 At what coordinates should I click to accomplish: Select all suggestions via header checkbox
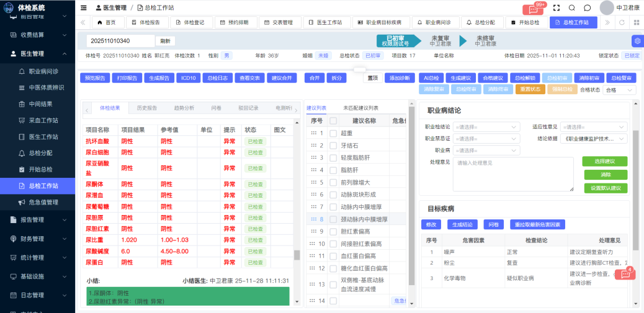[333, 121]
